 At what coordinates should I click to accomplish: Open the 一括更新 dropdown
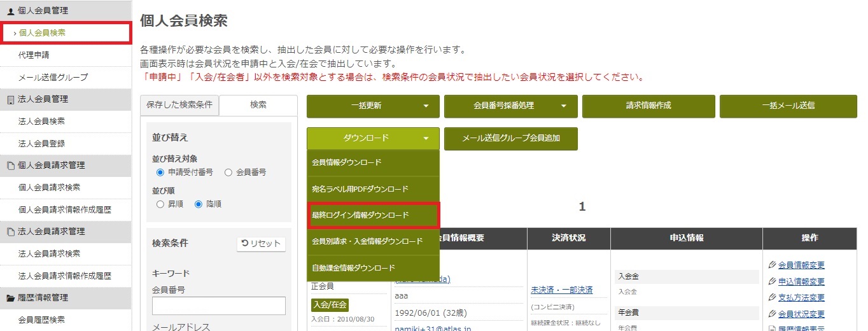coord(373,106)
